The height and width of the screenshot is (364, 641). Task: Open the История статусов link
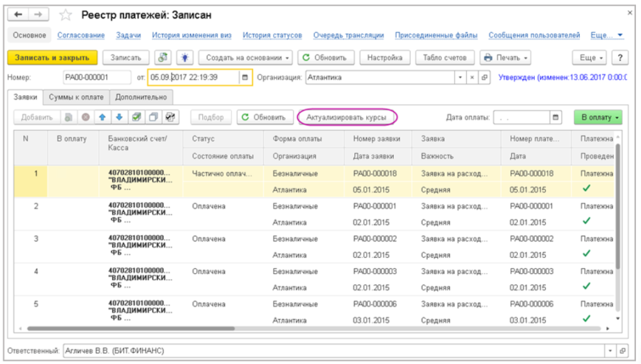272,36
